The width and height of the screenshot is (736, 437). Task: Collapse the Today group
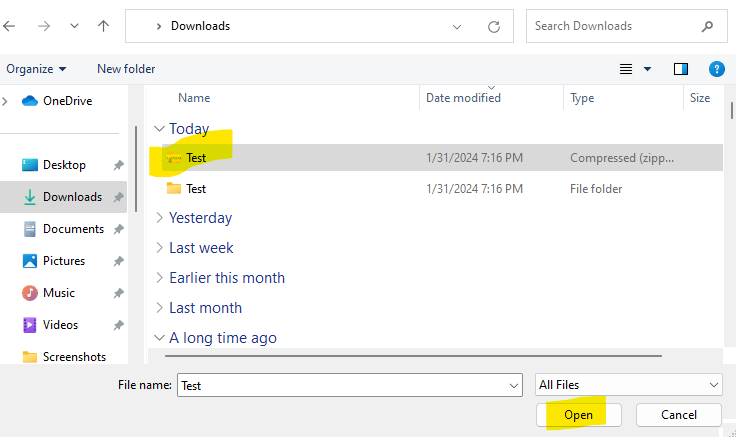pyautogui.click(x=159, y=129)
